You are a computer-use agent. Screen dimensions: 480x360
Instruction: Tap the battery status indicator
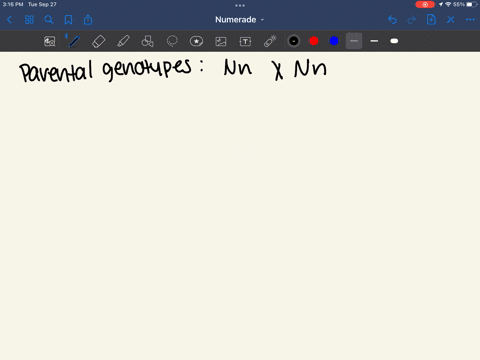(x=471, y=4)
